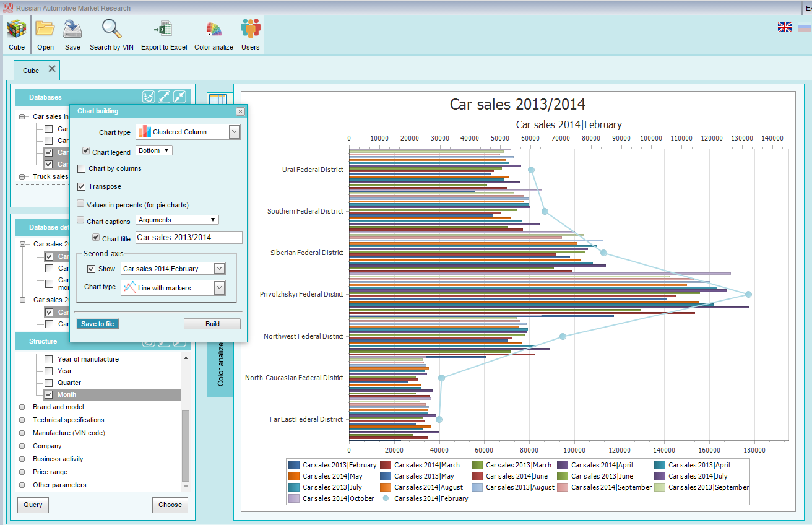Open the Clustered Column chart type dropdown
The image size is (812, 525).
188,132
